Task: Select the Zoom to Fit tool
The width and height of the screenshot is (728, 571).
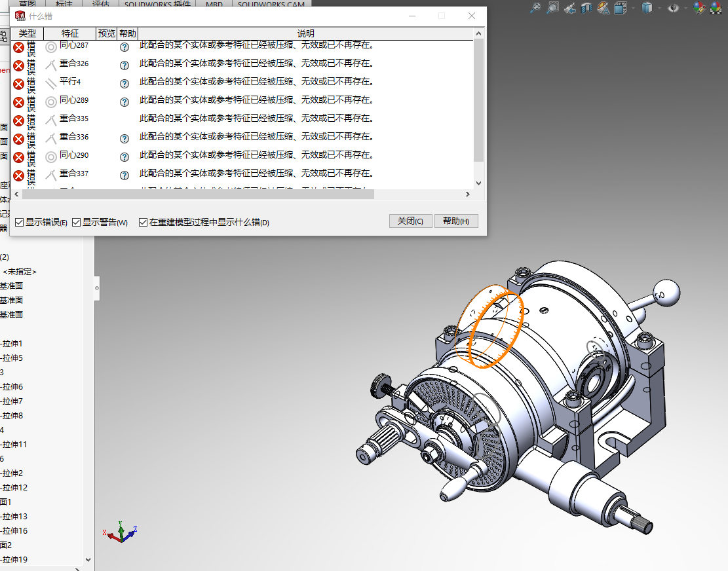Action: pyautogui.click(x=535, y=7)
